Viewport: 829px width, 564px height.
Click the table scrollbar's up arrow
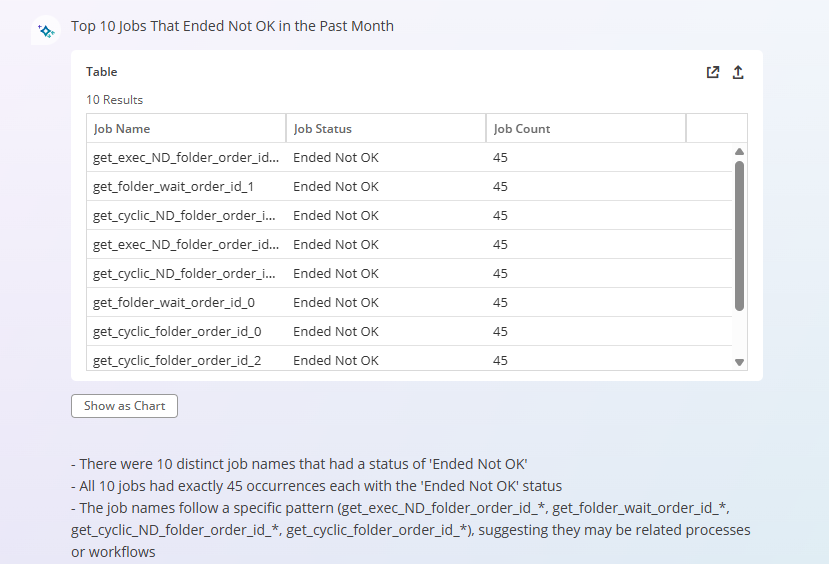coord(739,152)
